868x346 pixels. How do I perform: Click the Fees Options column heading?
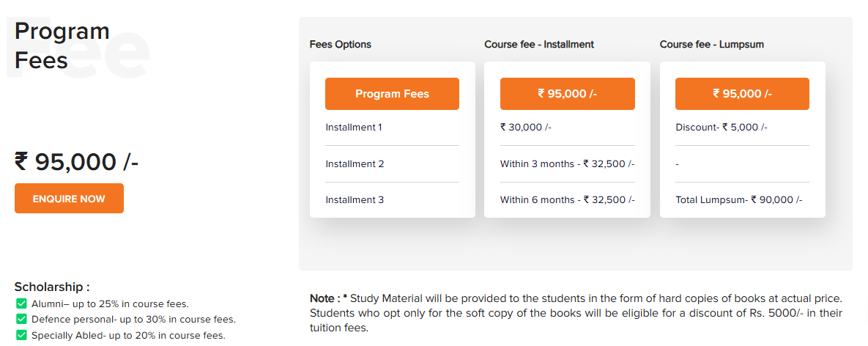coord(341,45)
